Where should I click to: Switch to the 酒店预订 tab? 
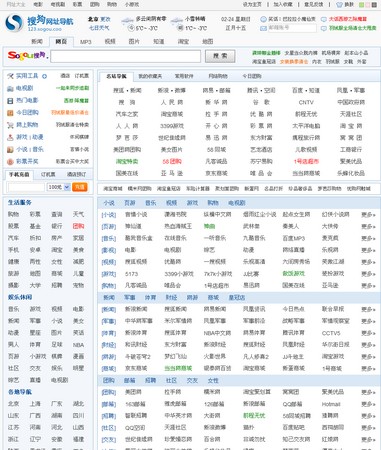(77, 175)
